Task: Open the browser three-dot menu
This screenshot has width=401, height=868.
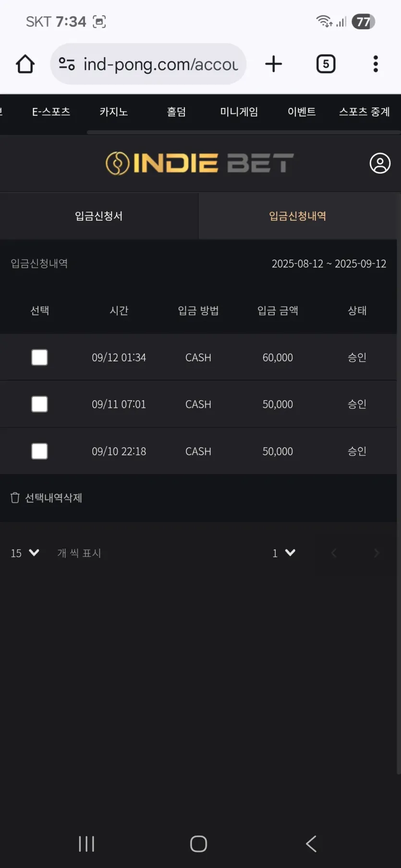Action: coord(376,64)
